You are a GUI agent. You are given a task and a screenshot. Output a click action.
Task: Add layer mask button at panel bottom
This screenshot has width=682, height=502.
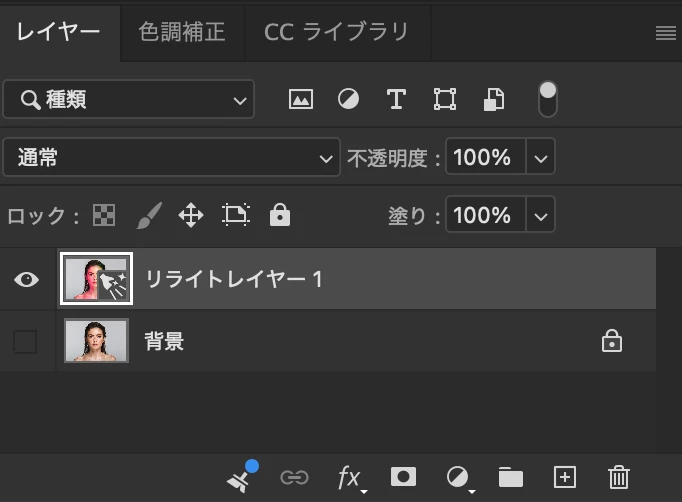403,477
